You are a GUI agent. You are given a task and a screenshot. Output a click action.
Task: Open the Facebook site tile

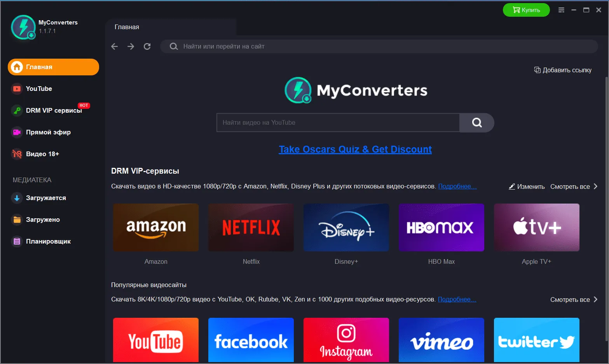pos(251,340)
